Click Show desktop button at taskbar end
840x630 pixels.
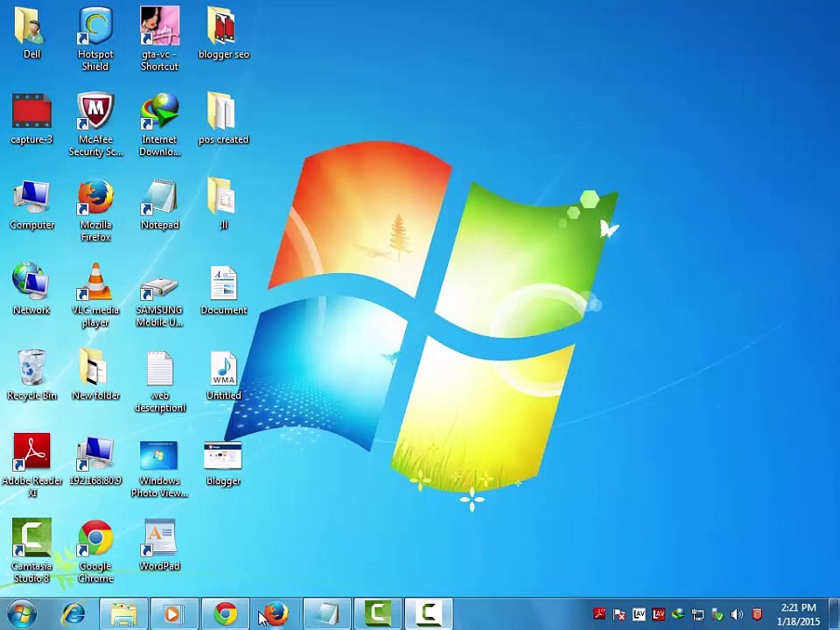(834, 614)
